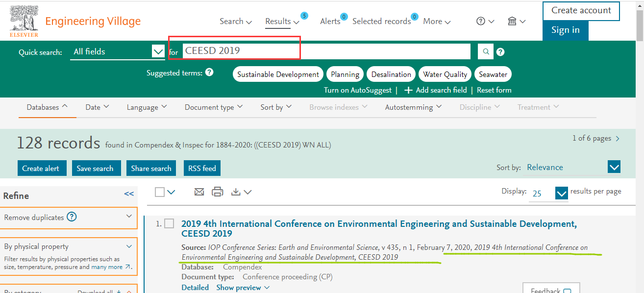Image resolution: width=644 pixels, height=293 pixels.
Task: Open the Document type filter tab
Action: [x=213, y=107]
